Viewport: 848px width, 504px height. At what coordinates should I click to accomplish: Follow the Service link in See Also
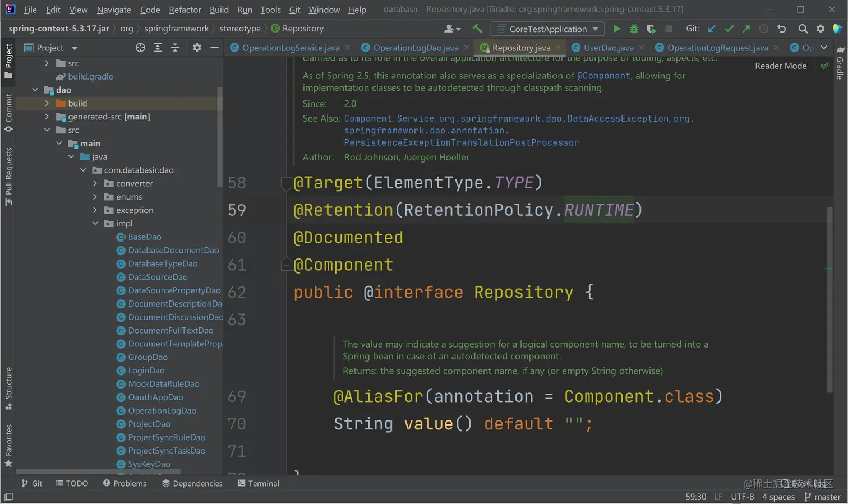pyautogui.click(x=415, y=118)
